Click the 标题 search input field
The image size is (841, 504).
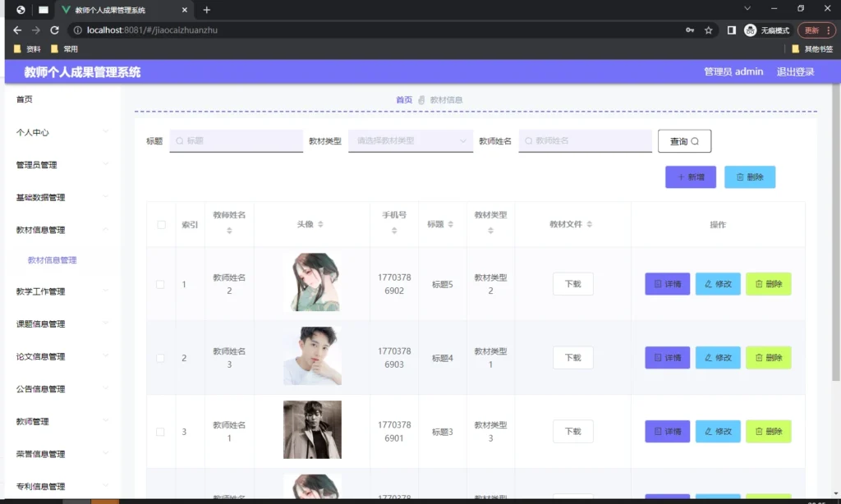coord(237,141)
